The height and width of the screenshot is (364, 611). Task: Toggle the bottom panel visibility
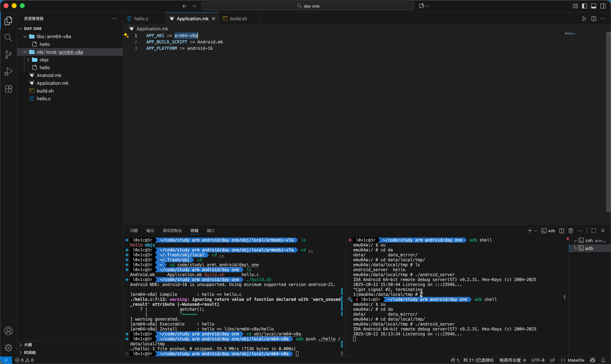coord(593,6)
